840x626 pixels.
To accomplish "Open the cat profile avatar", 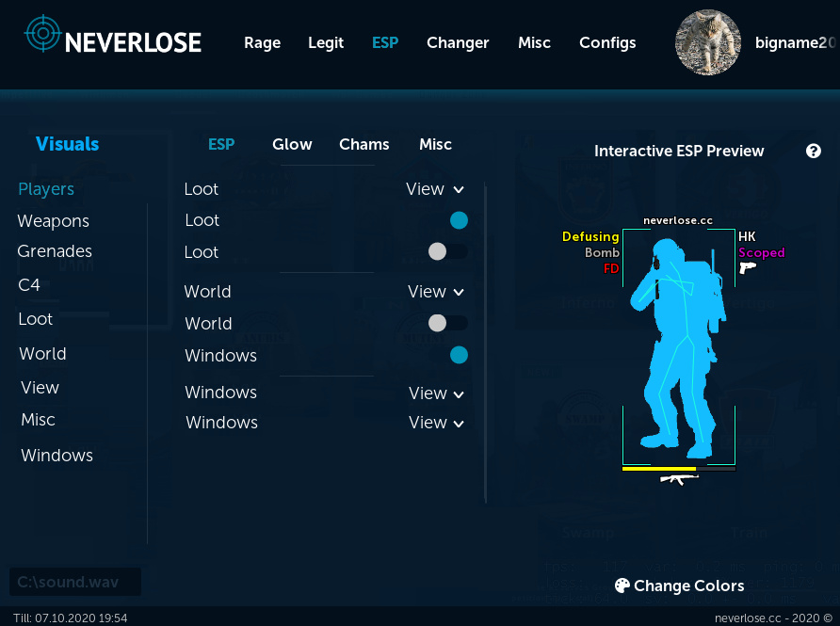I will click(708, 41).
